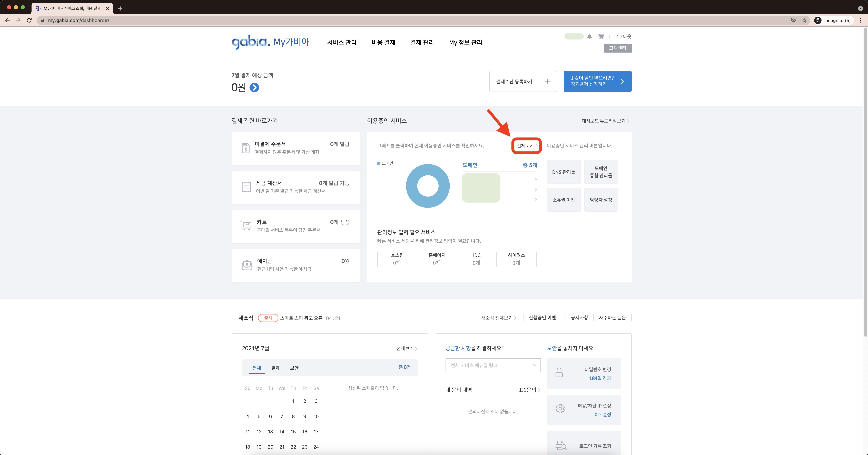Screen dimensions: 868x455
Task: Click the blue domain donut chart
Action: [x=428, y=186]
